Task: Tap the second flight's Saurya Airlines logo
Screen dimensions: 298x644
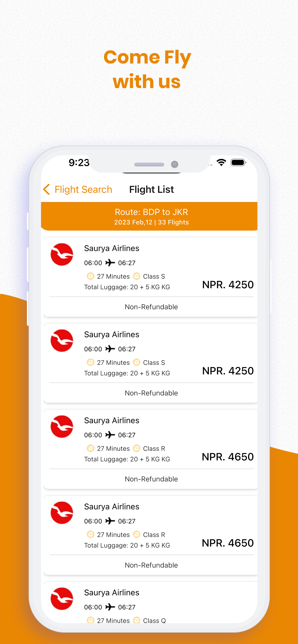Action: tap(62, 341)
